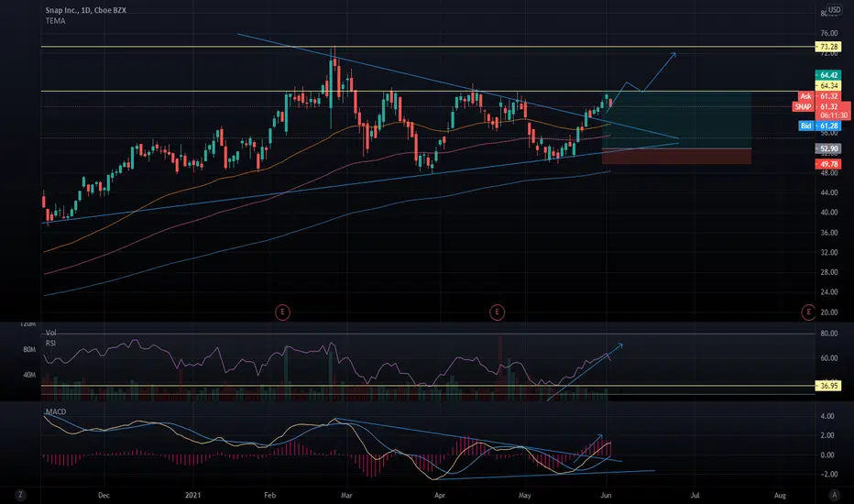Open the late-April earnings E marker
This screenshot has height=504, width=854.
click(497, 312)
